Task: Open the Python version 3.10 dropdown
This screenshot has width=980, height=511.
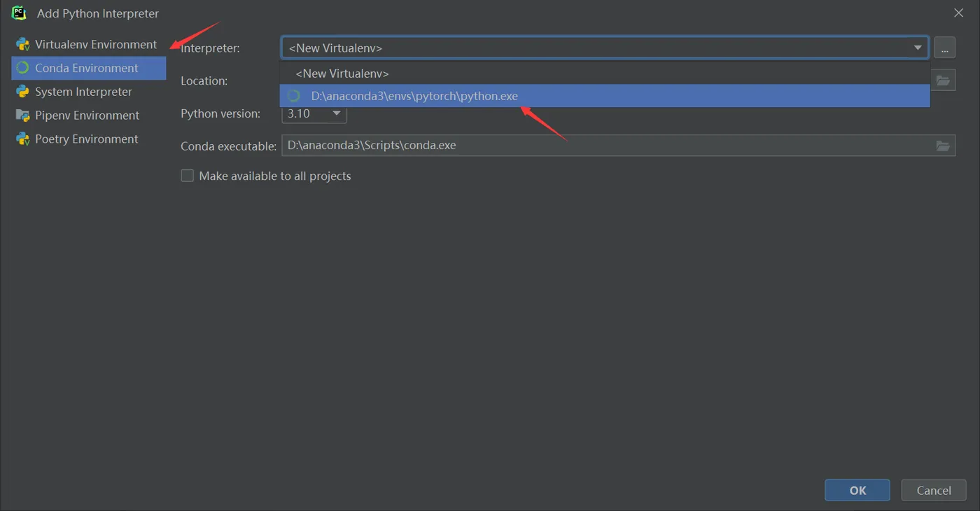Action: click(314, 113)
